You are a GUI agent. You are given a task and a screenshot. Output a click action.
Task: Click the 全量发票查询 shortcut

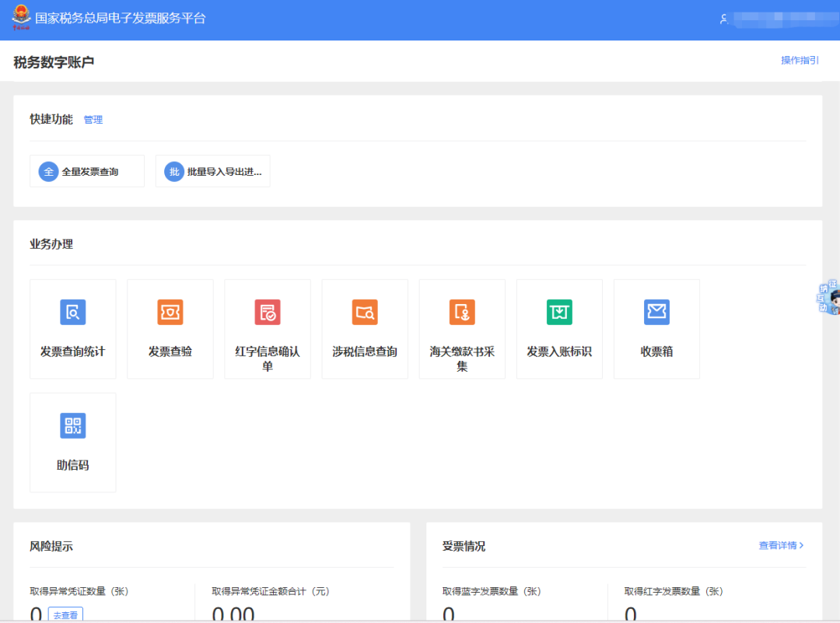(x=87, y=171)
